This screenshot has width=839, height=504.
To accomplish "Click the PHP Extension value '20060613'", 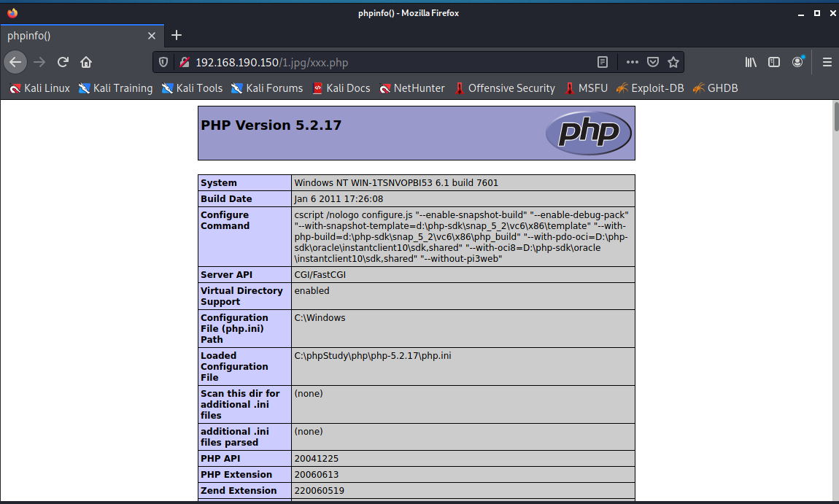I will (x=316, y=475).
